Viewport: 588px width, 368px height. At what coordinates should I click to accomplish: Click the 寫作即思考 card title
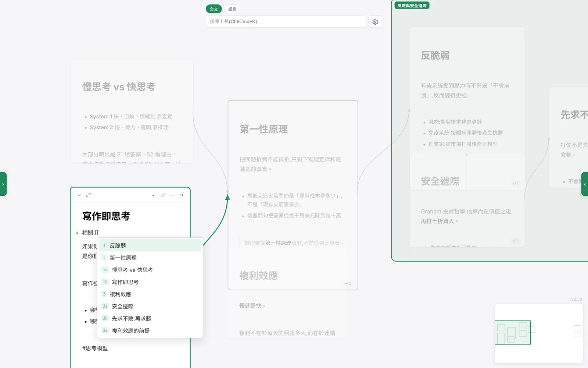pyautogui.click(x=106, y=216)
